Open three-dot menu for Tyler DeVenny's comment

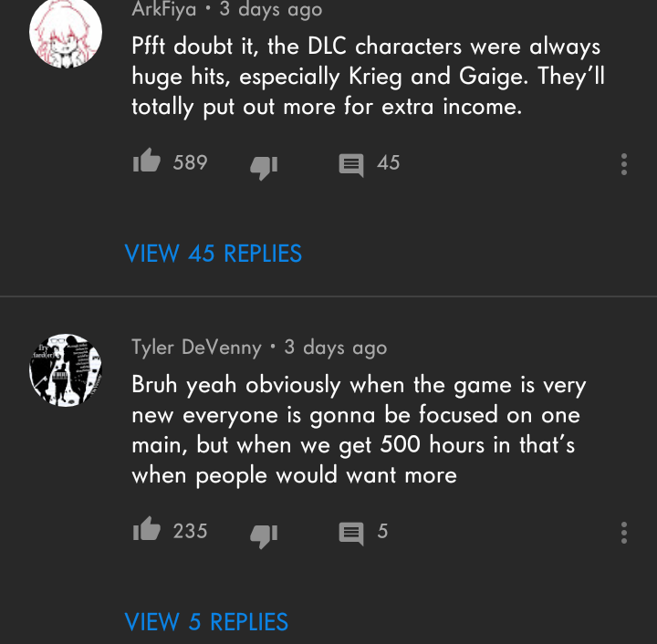(x=624, y=533)
